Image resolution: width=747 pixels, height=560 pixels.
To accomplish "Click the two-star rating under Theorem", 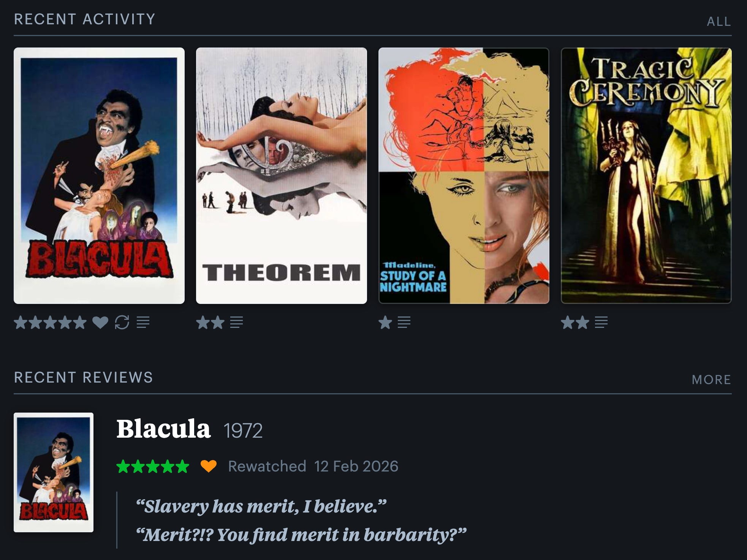I will coord(210,323).
